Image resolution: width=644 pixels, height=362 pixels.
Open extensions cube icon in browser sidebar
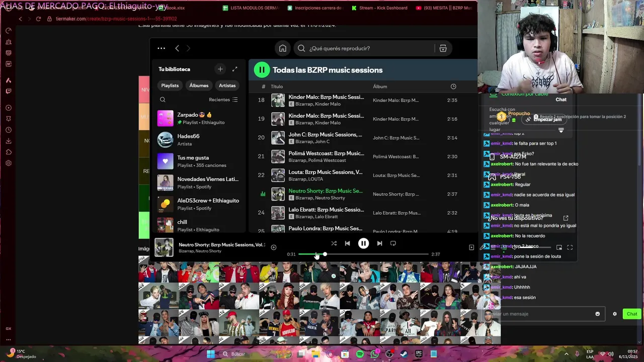coord(9,152)
